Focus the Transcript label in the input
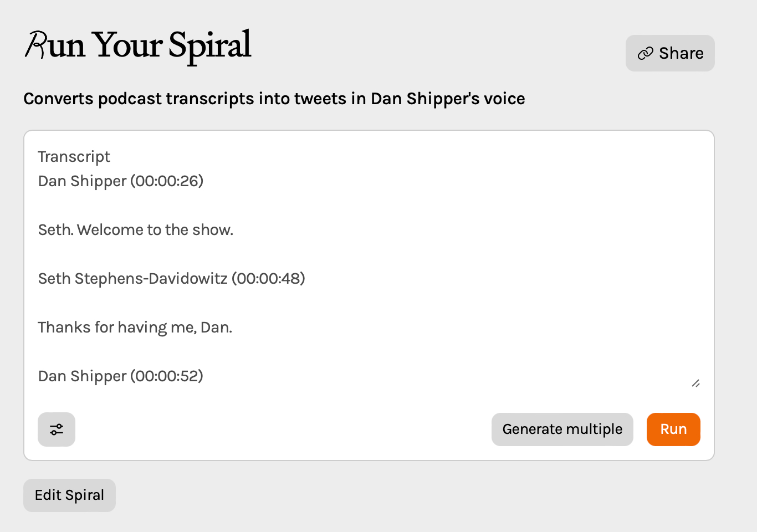757x532 pixels. (74, 157)
